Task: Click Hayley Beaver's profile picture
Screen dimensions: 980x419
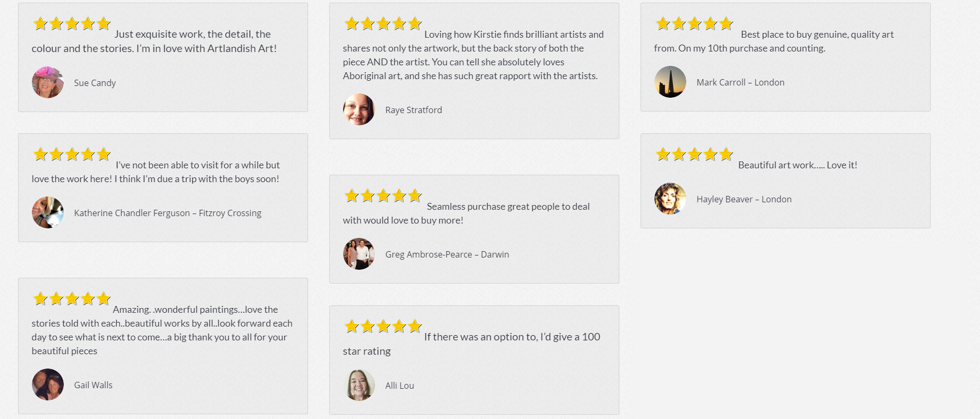Action: (x=670, y=199)
